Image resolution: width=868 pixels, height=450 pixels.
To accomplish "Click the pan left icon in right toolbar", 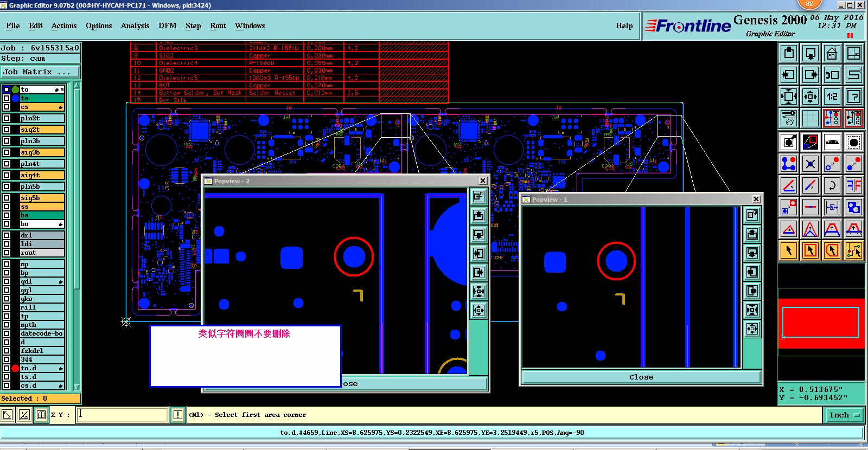I will tap(789, 75).
